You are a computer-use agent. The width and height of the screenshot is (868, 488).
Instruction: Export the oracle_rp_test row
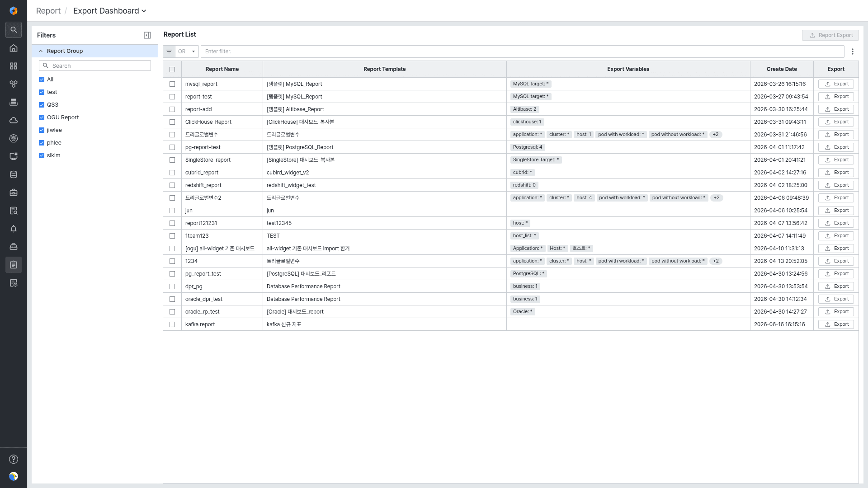pyautogui.click(x=836, y=312)
